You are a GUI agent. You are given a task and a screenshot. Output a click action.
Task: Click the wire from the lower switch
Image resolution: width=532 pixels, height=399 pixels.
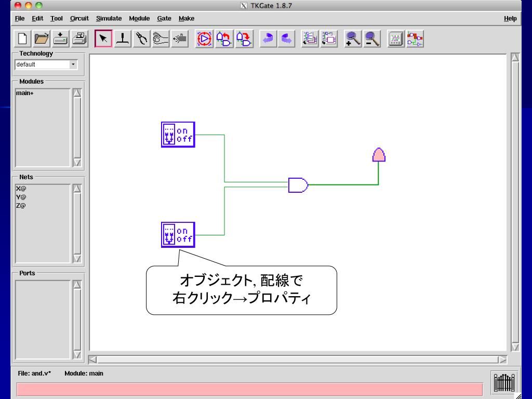tap(224, 211)
